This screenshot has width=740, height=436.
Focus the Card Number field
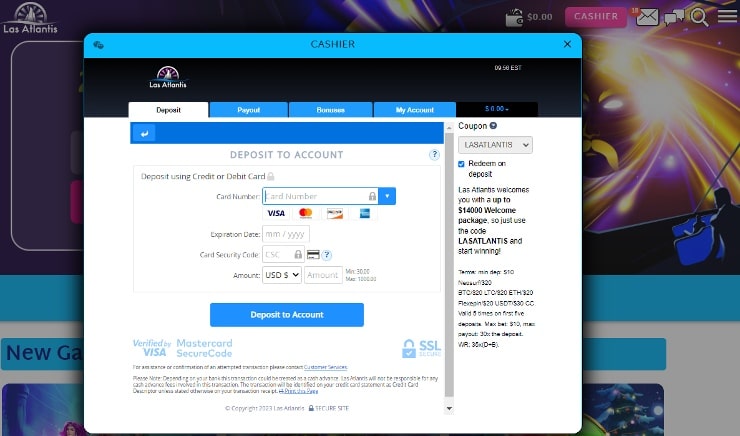pyautogui.click(x=320, y=196)
